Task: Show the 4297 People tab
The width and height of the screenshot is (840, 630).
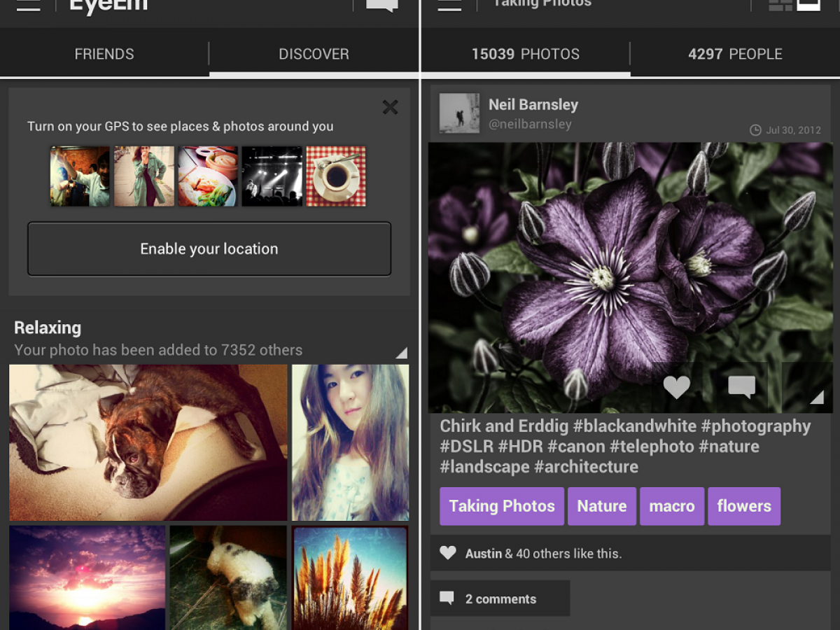Action: tap(735, 54)
